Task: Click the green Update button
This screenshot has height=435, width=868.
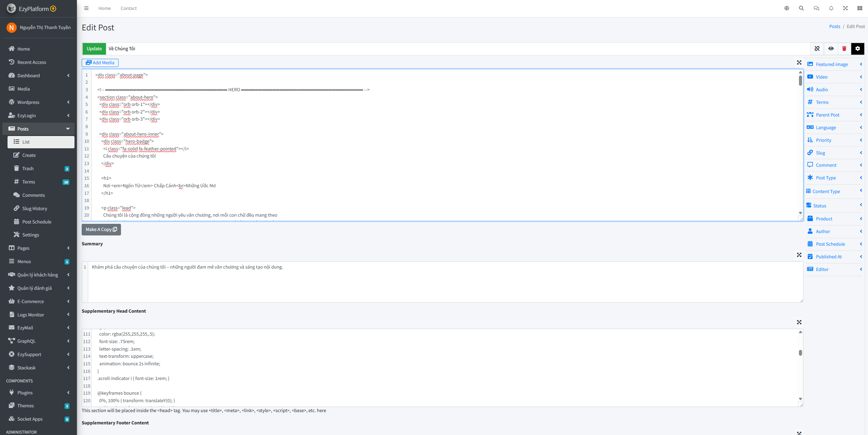Action: pos(94,49)
